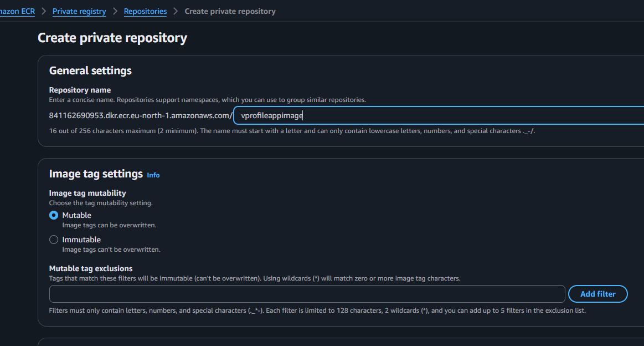Click the Mutable radio button label text

(x=76, y=215)
